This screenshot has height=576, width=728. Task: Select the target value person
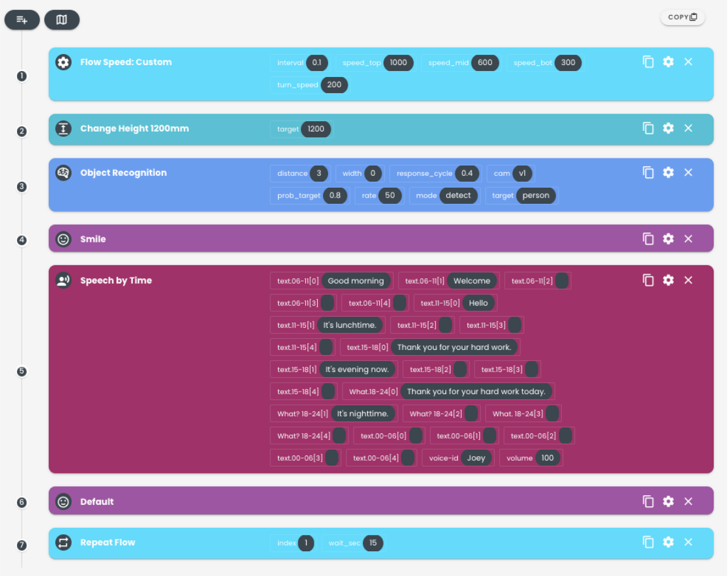[536, 195]
